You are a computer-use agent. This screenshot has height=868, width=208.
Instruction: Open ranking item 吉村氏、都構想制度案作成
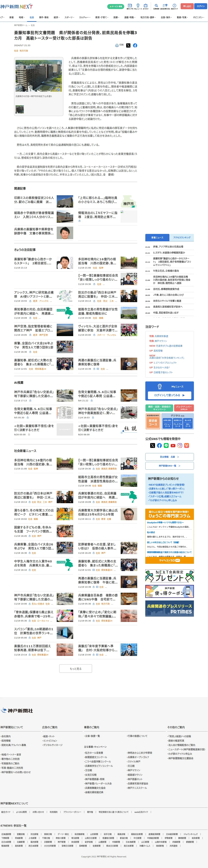(x=166, y=289)
